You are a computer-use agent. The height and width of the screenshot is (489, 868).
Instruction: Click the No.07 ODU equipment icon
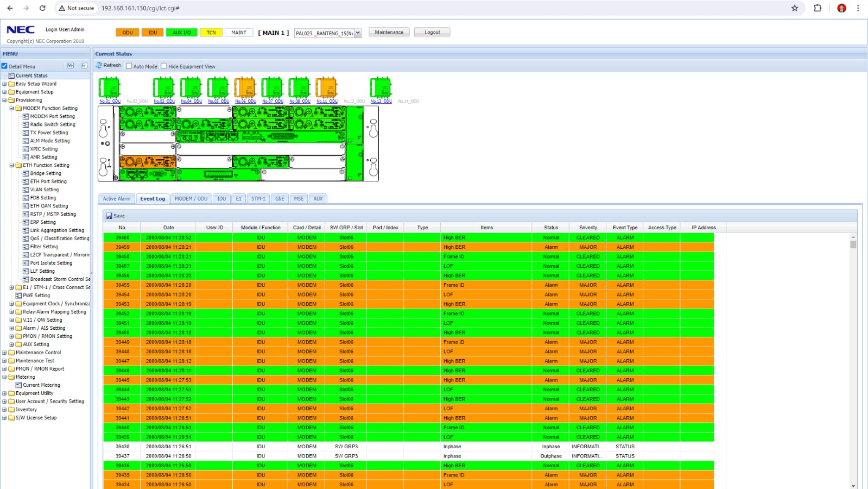272,87
